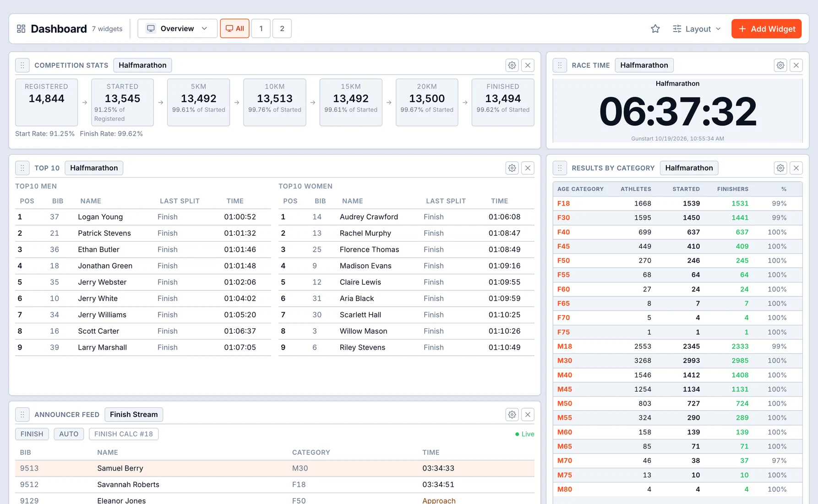Switch to screen tab 2
Viewport: 818px width, 504px height.
282,28
